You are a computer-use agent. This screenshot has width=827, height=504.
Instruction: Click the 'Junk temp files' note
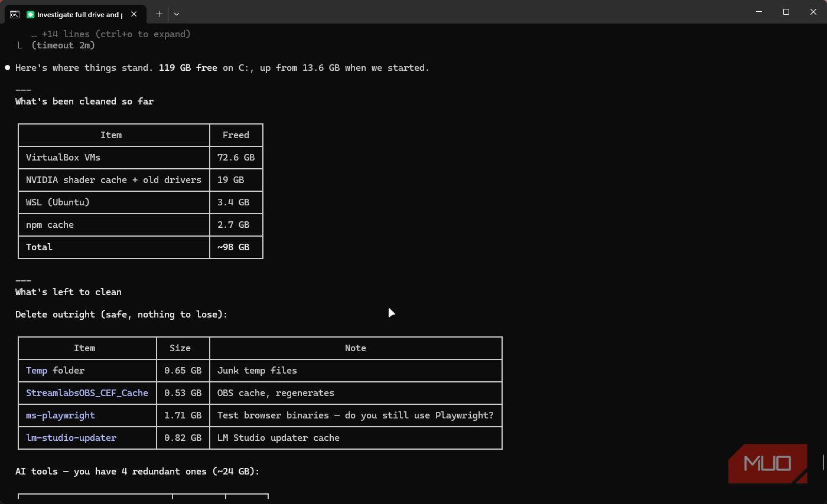pos(257,371)
